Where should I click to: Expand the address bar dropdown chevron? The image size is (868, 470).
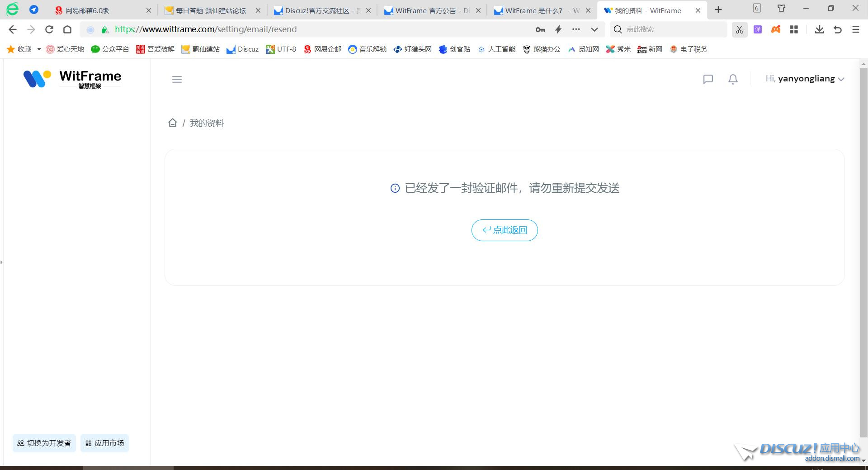click(x=594, y=29)
